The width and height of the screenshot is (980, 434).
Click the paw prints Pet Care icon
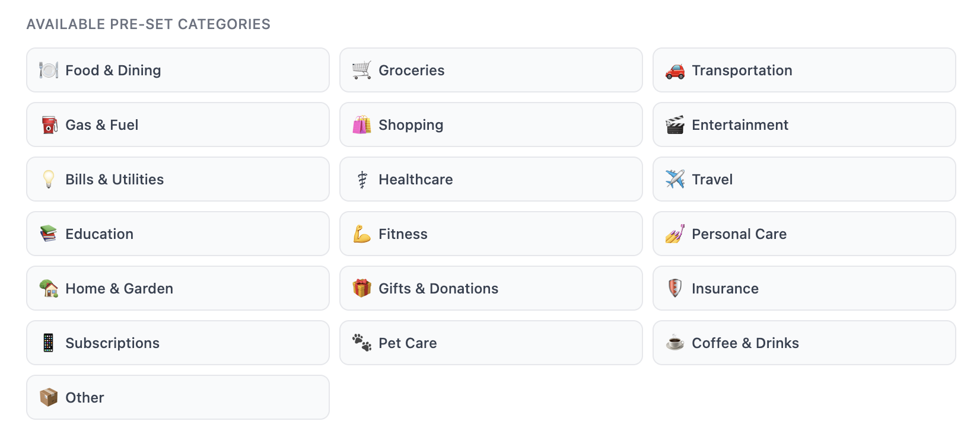coord(362,343)
